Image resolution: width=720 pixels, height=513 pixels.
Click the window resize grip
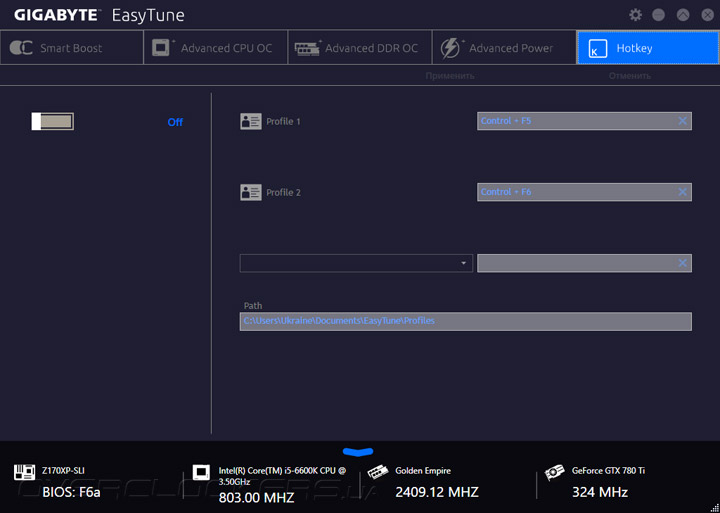click(x=714, y=507)
